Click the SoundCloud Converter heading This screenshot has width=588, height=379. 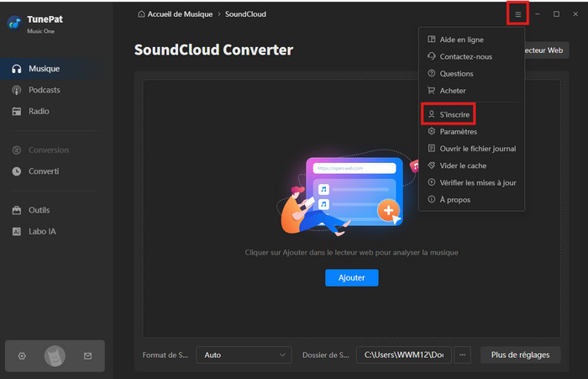tap(213, 50)
